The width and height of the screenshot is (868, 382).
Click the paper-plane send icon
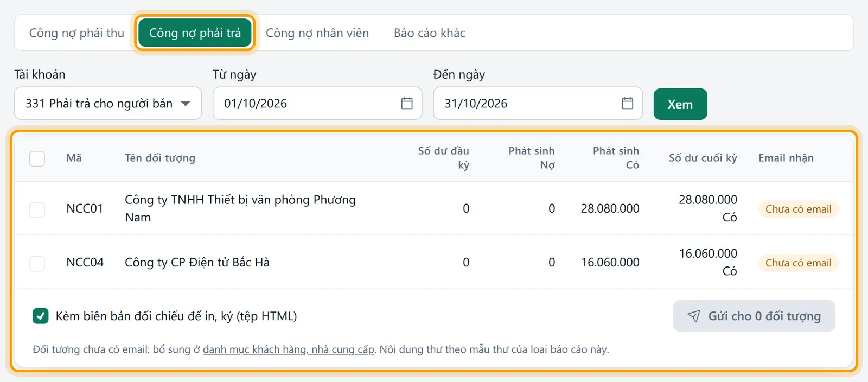pos(694,316)
